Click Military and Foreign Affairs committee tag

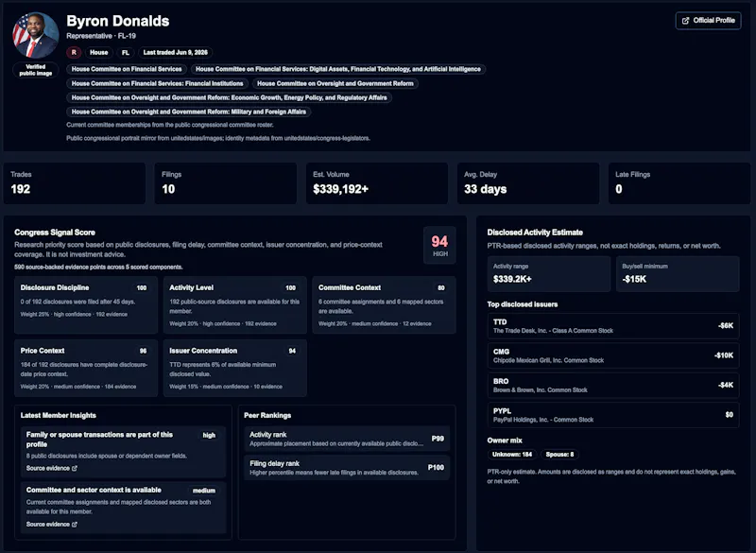click(188, 112)
